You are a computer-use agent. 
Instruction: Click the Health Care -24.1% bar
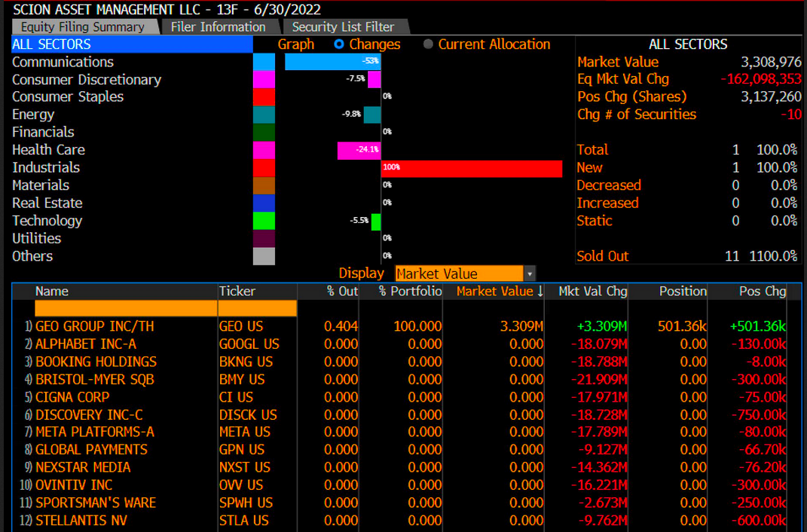click(359, 151)
